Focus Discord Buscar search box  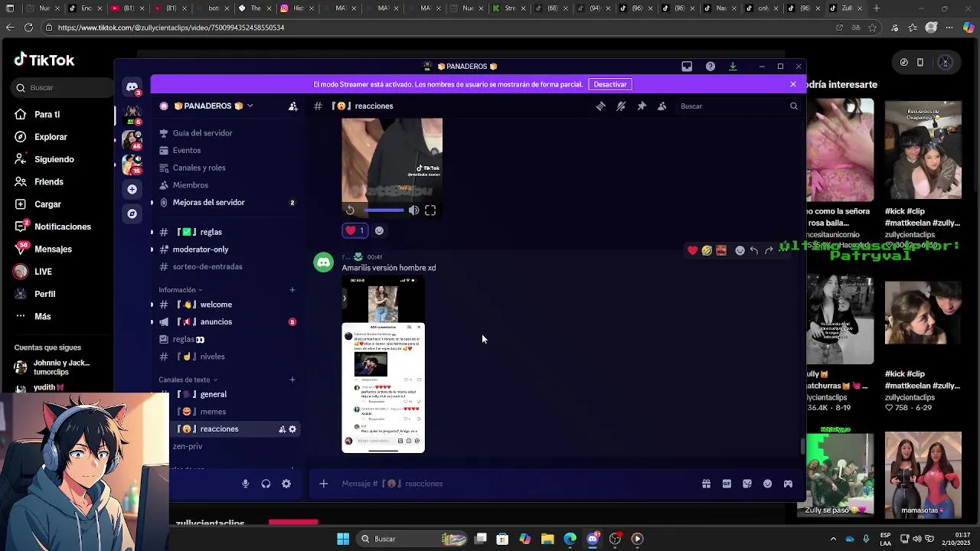pyautogui.click(x=737, y=106)
